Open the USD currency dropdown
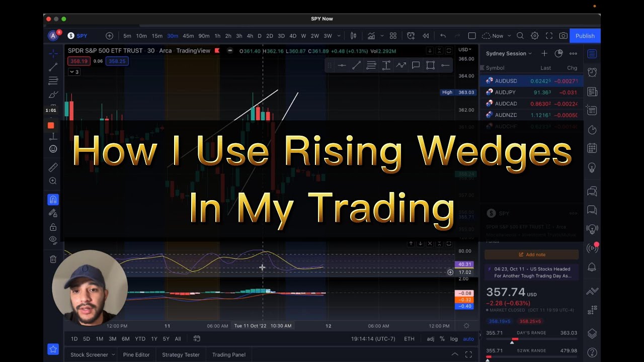Screen dimensions: 644x362 (x=464, y=50)
